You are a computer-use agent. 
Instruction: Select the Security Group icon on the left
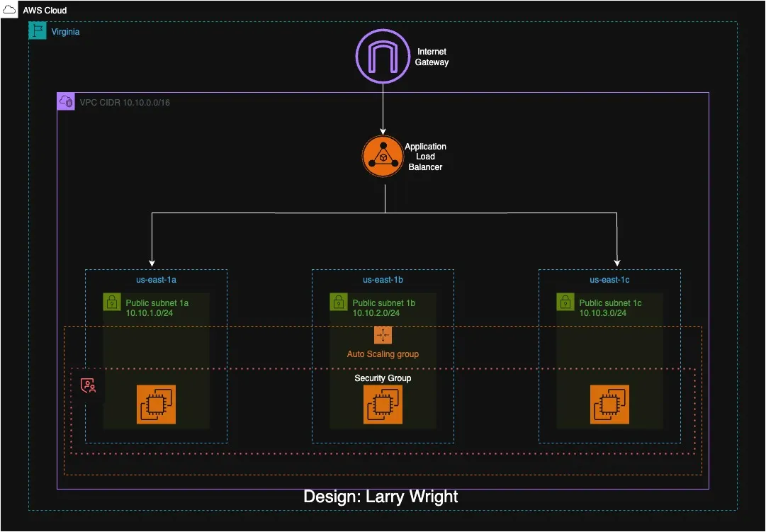click(88, 385)
